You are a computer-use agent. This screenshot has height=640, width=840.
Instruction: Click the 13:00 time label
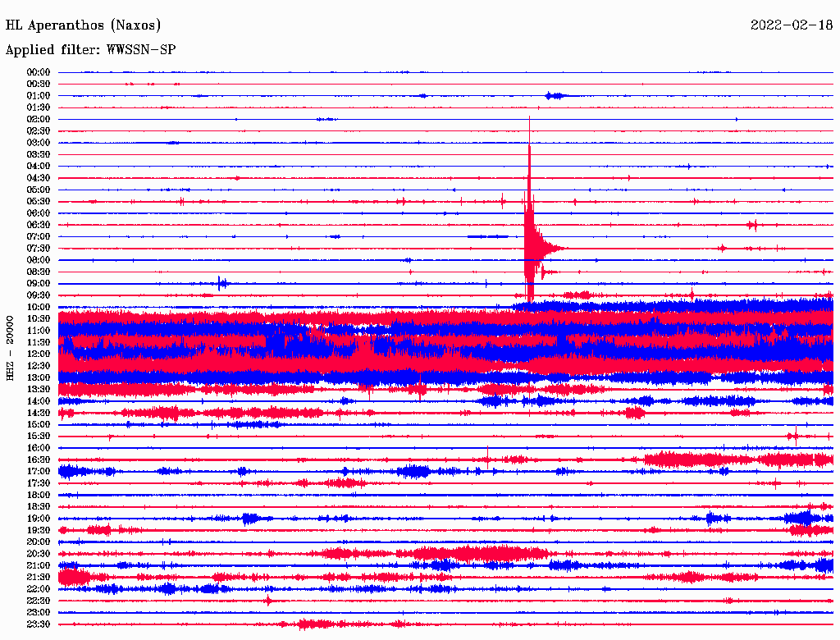point(39,378)
